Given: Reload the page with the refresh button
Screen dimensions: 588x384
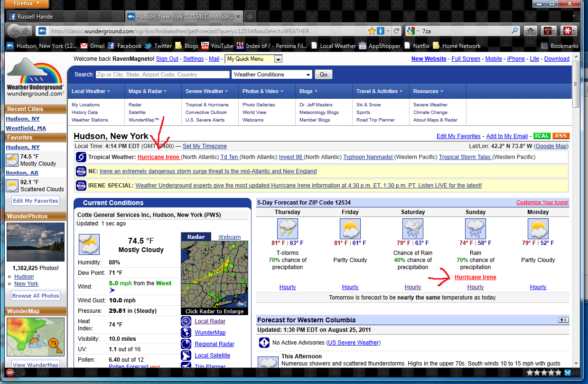Looking at the screenshot, I should [397, 31].
